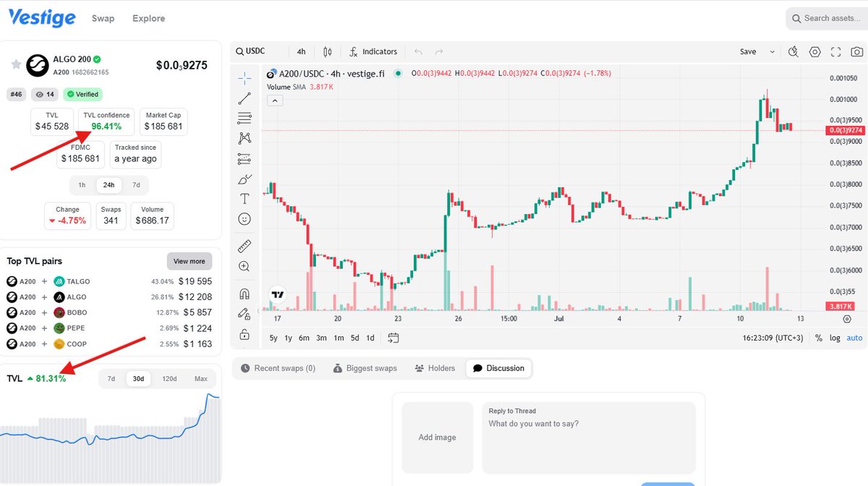
Task: Select the text annotation tool
Action: pos(244,199)
